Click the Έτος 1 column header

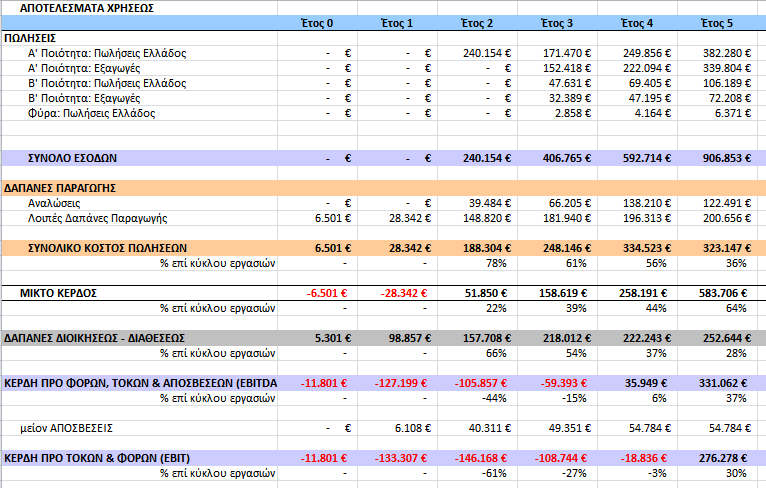pos(397,23)
